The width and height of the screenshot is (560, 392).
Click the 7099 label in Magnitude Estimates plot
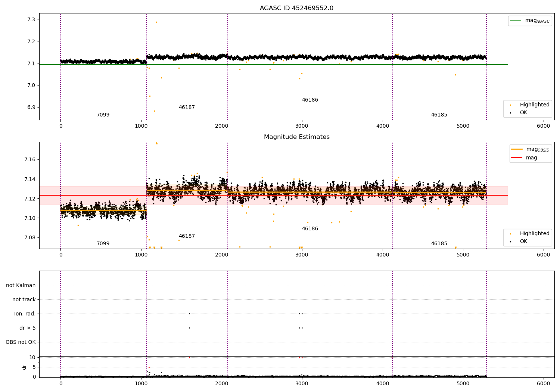pos(103,244)
